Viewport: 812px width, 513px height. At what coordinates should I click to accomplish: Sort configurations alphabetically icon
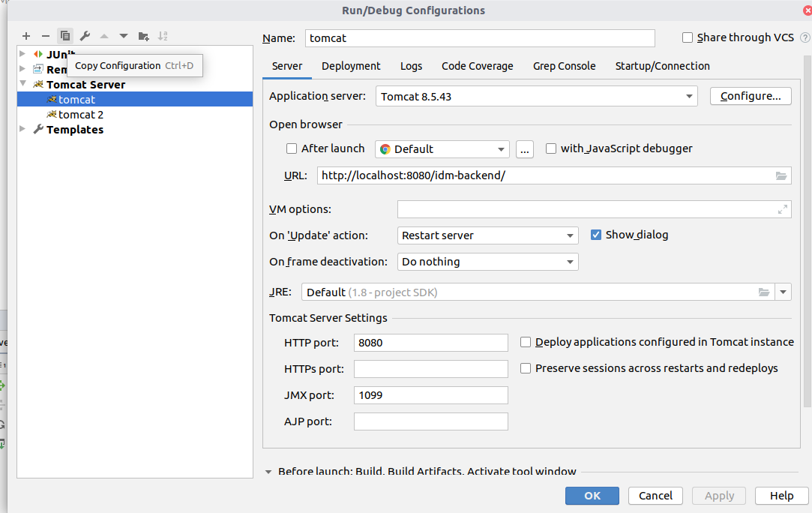pyautogui.click(x=163, y=36)
